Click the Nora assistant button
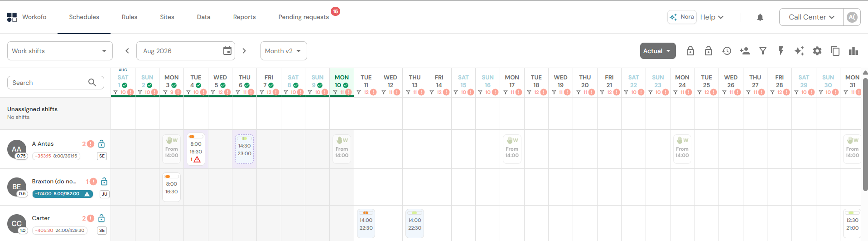 (682, 17)
